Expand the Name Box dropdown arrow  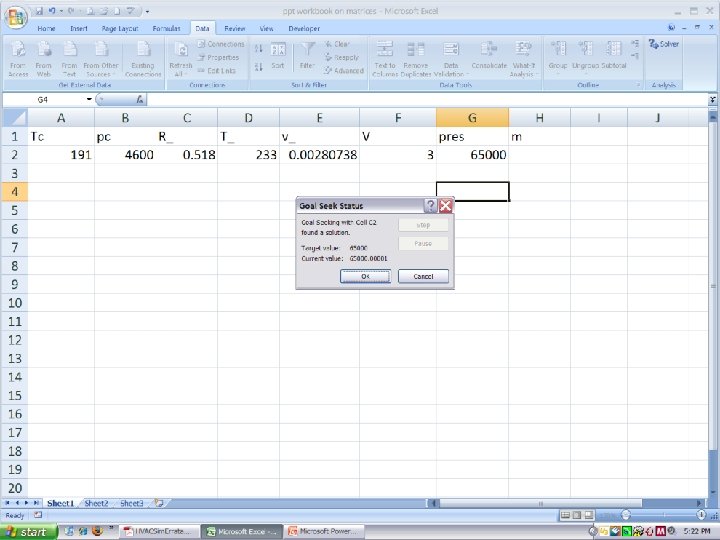point(89,99)
